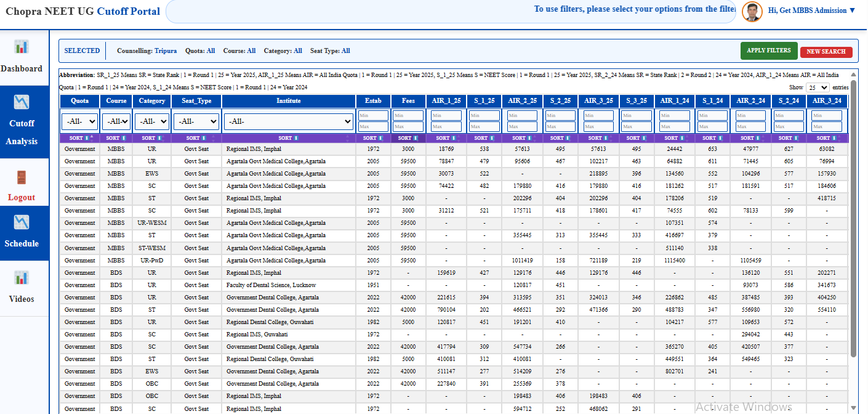Open the Dashboard chart icon
The height and width of the screenshot is (414, 868).
(x=22, y=47)
